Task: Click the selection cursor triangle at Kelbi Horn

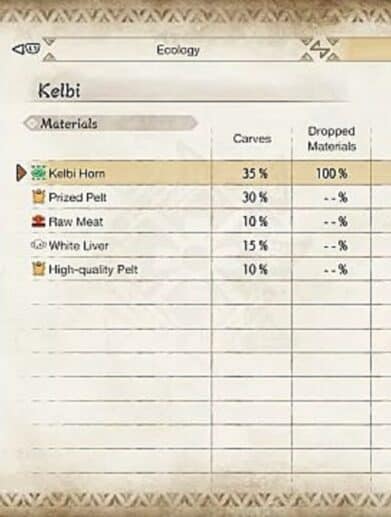Action: [21, 173]
